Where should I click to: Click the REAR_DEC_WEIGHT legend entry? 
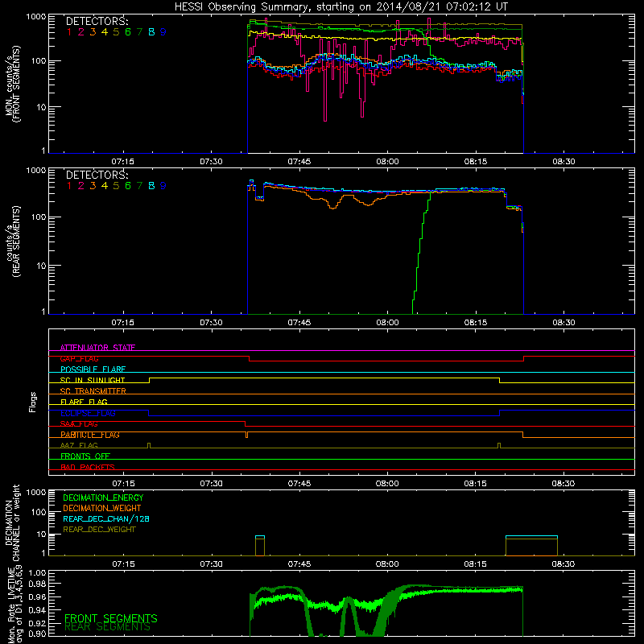click(99, 530)
